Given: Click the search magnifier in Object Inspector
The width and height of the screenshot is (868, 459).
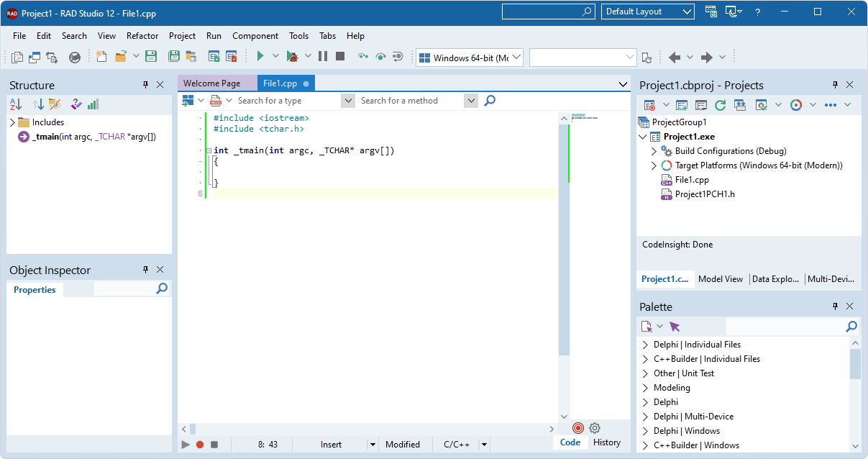Looking at the screenshot, I should coord(162,288).
